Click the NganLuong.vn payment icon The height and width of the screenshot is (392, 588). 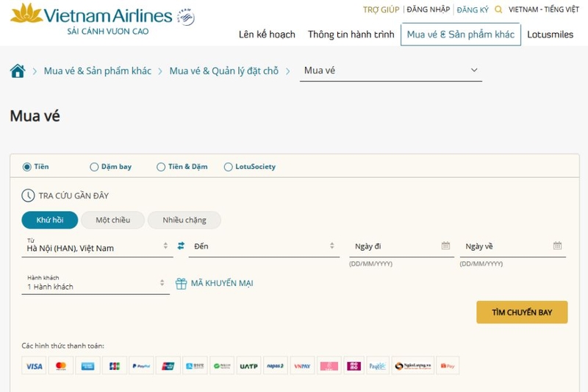[413, 366]
